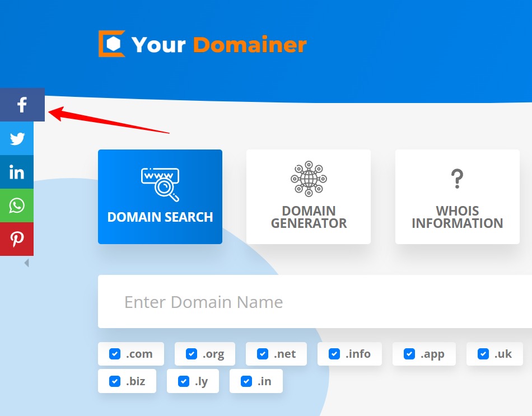Uncheck the .app extension checkbox

click(x=409, y=354)
